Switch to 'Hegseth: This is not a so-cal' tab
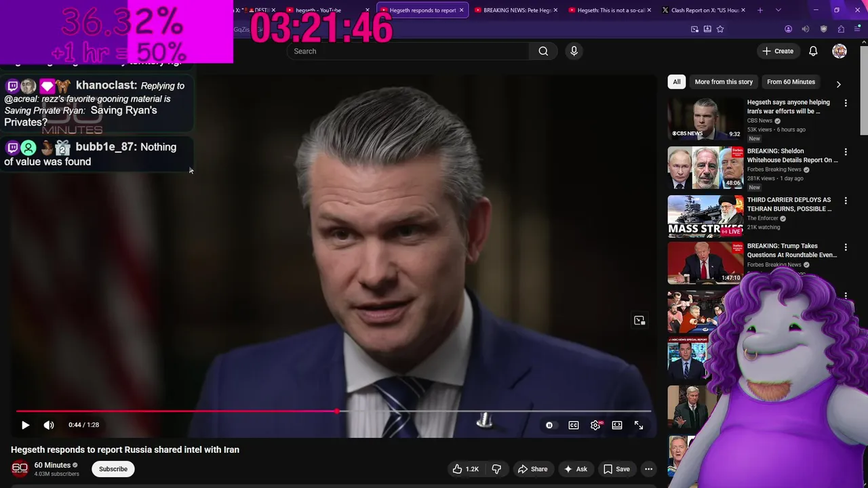This screenshot has width=868, height=488. (x=610, y=10)
